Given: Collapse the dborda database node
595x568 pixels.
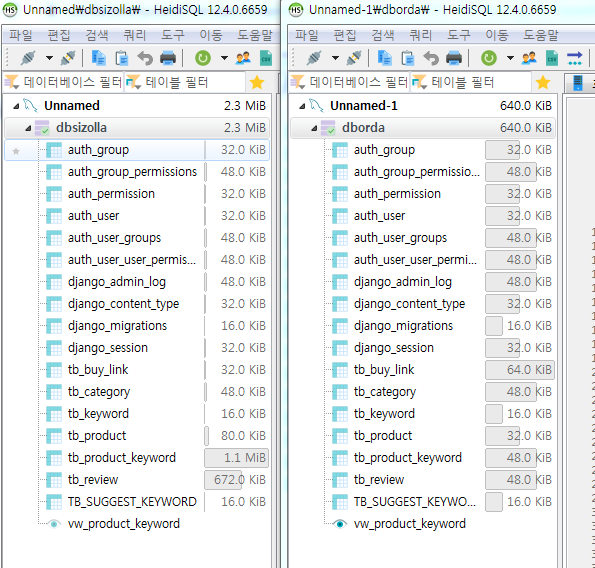Looking at the screenshot, I should 314,128.
